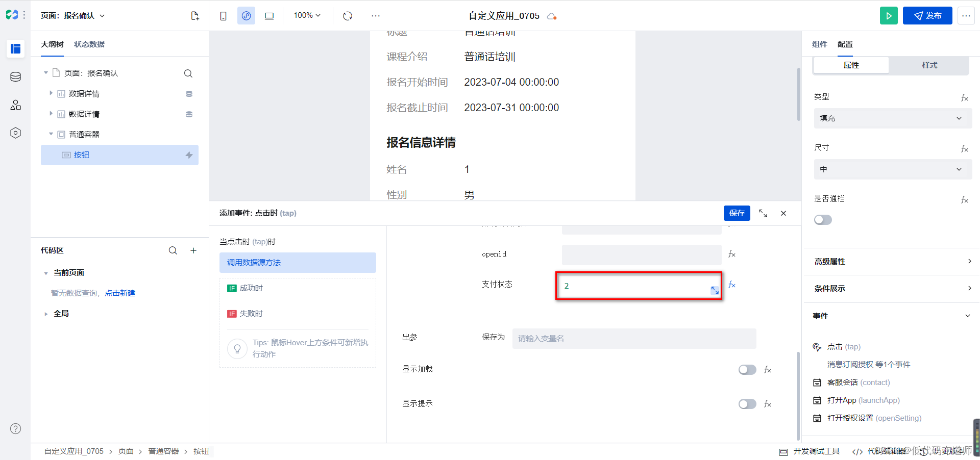Switch to the 组件 tab
Image resolution: width=980 pixels, height=460 pixels.
tap(820, 44)
